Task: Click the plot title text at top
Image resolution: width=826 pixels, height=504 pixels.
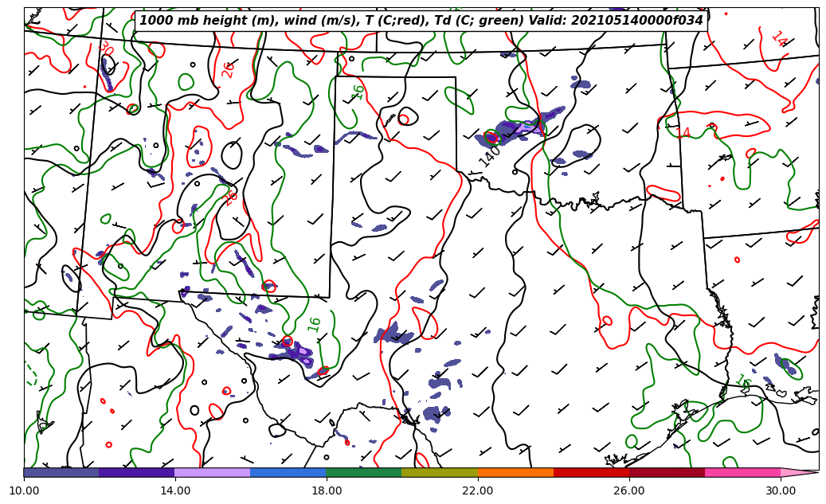Action: pos(421,21)
